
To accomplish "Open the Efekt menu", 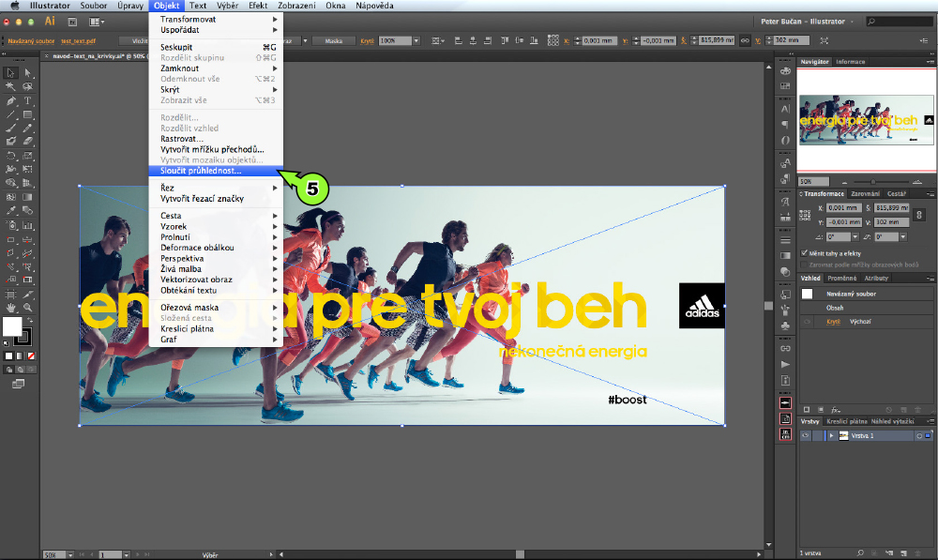I will pos(258,6).
